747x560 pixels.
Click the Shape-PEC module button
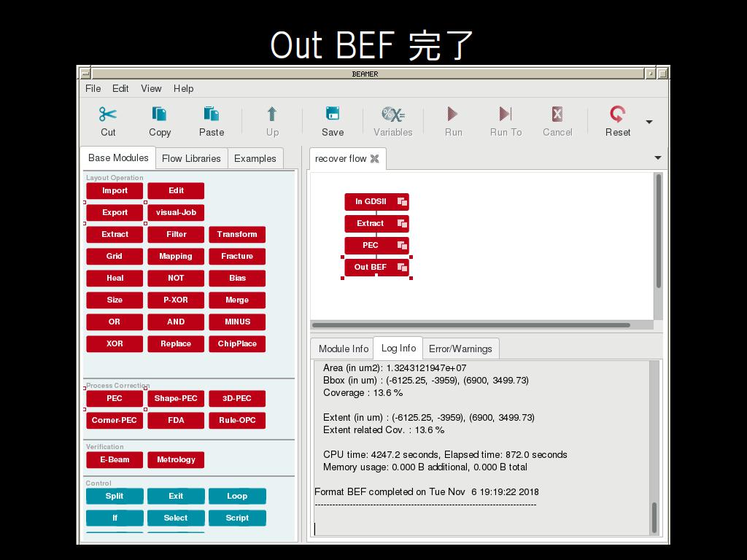176,399
